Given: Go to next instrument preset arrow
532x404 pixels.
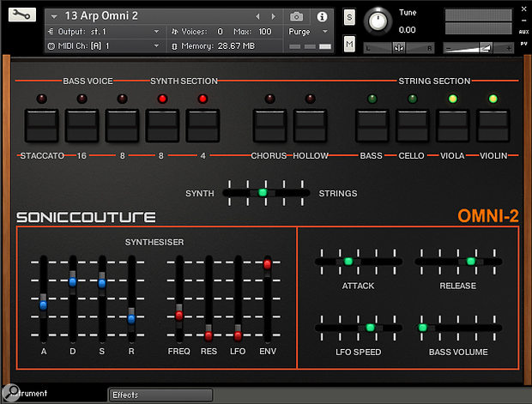Looking at the screenshot, I should tap(273, 16).
